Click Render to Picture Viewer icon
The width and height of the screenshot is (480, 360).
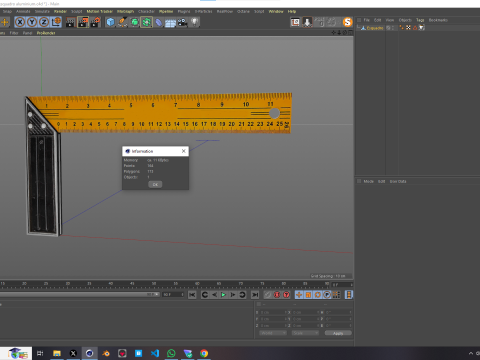83,22
